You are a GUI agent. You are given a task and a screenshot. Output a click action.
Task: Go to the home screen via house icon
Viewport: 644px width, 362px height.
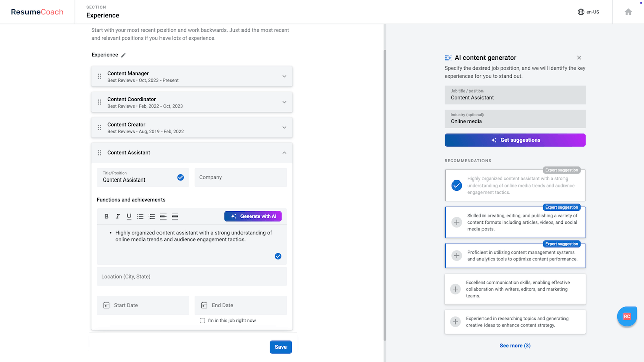(628, 11)
